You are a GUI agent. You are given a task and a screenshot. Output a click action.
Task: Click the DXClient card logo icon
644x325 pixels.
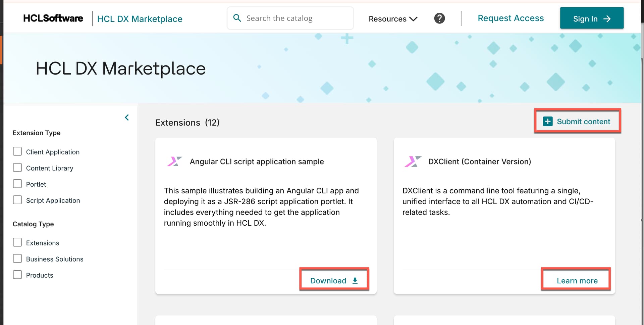(413, 161)
